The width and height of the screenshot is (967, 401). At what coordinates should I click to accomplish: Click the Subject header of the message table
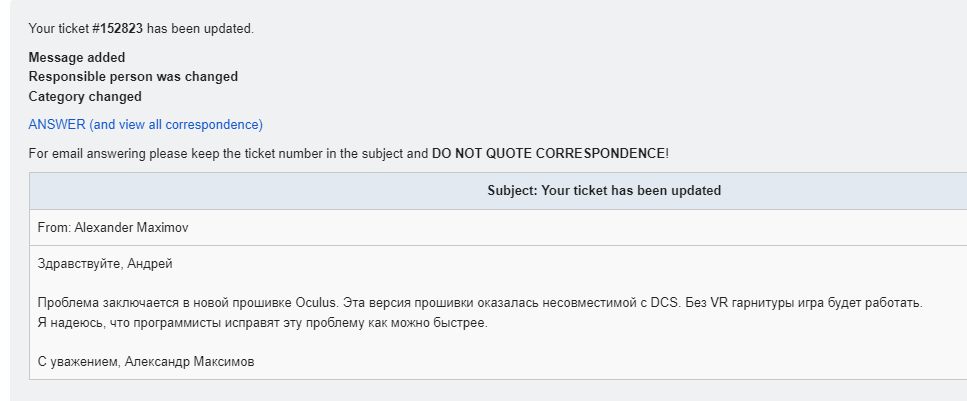604,191
